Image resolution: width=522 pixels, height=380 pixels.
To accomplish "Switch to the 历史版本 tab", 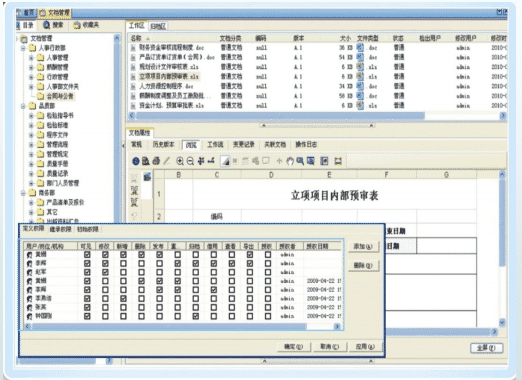I will pos(163,144).
